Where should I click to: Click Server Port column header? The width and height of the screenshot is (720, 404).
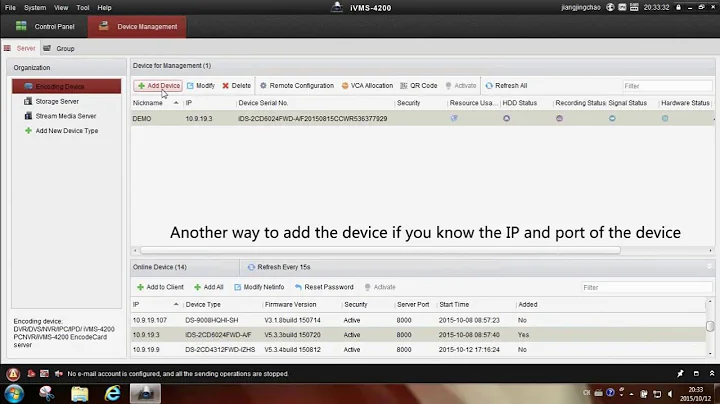click(413, 305)
